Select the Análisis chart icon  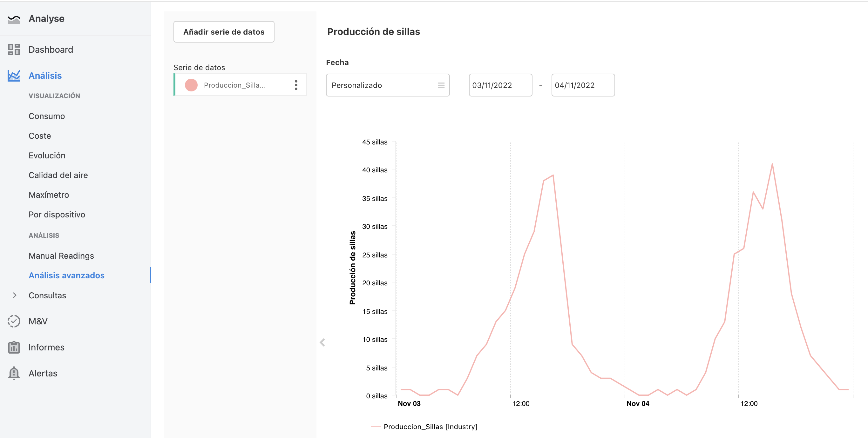coord(14,76)
